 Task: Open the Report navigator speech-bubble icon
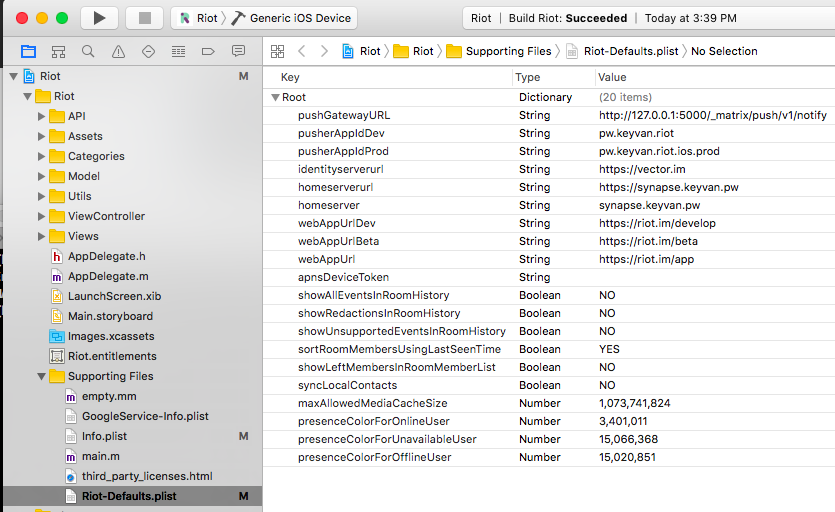click(x=238, y=51)
